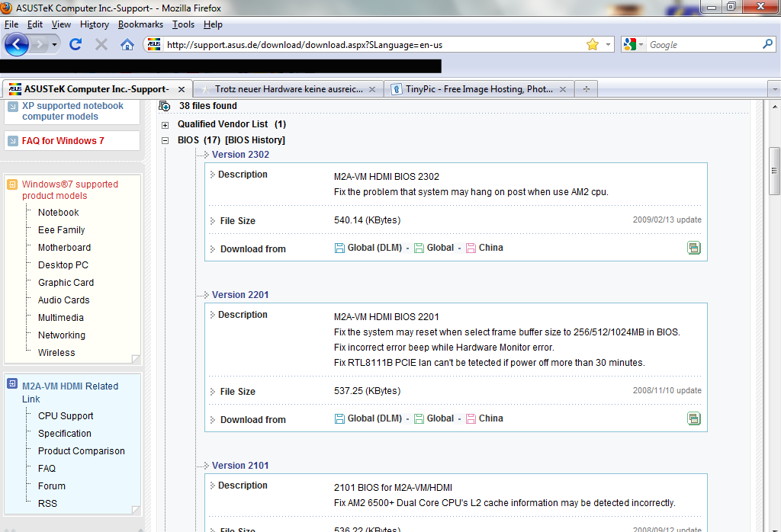The height and width of the screenshot is (532, 781).
Task: Click the Version 2302 heading arrow
Action: pyautogui.click(x=206, y=155)
